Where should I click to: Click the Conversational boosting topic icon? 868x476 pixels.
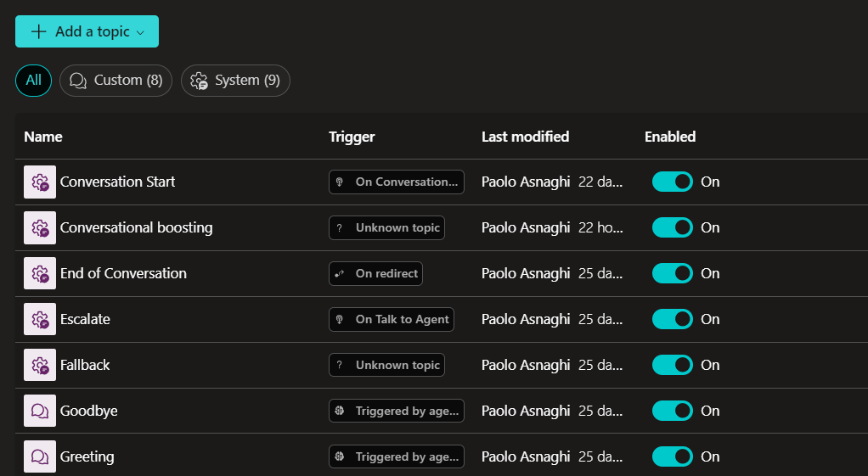(x=40, y=227)
